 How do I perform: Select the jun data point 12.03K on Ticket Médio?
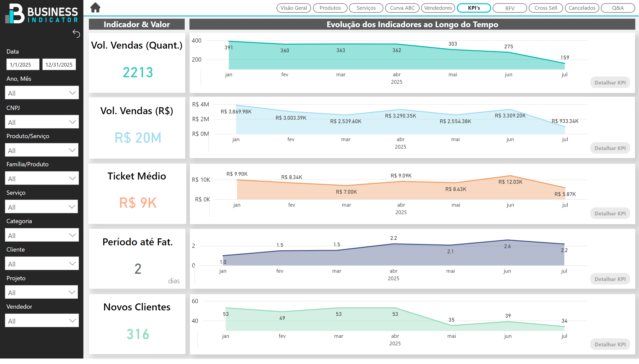tap(510, 176)
